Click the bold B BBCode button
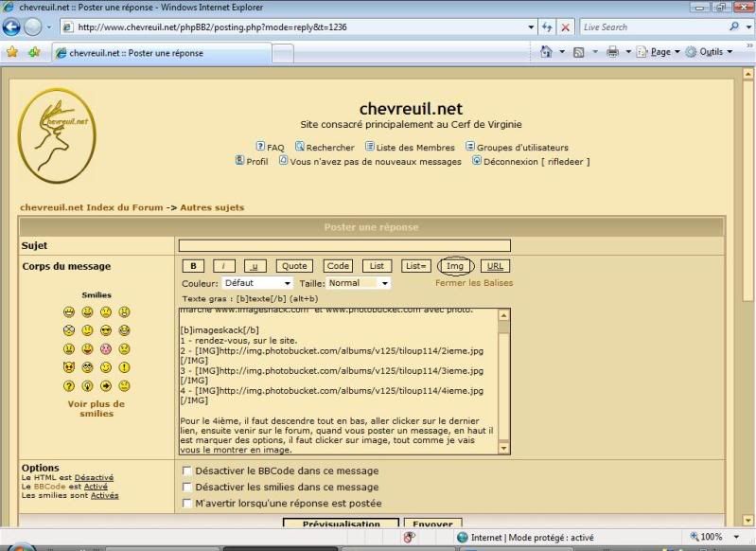This screenshot has height=551, width=756. pos(193,266)
